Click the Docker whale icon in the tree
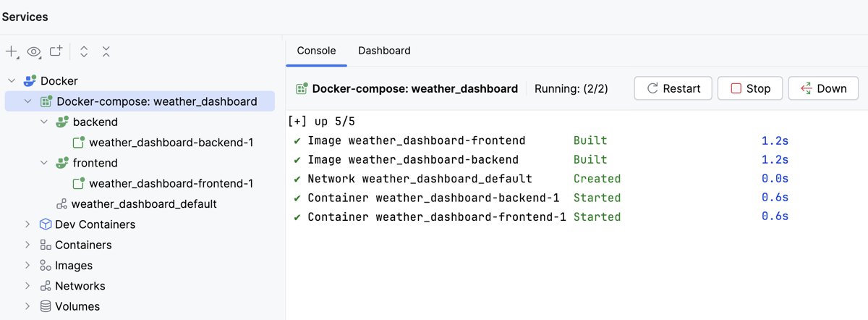The image size is (868, 320). pos(30,81)
